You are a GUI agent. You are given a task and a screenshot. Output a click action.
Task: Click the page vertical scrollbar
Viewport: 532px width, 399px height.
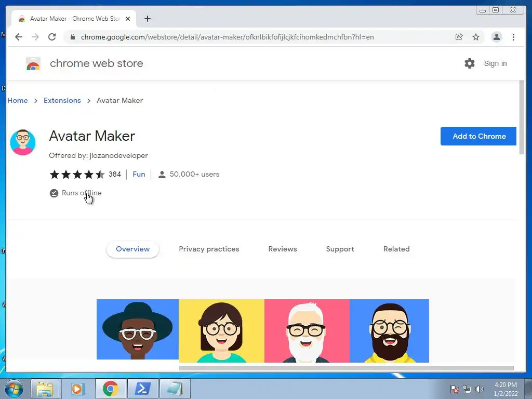(522, 117)
